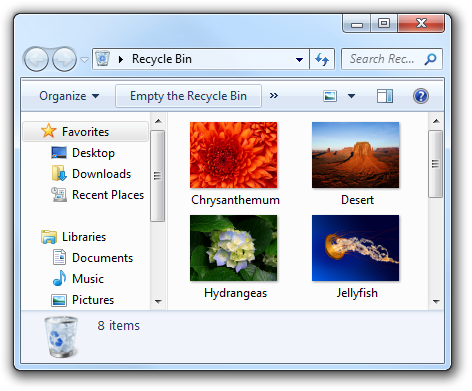Click the search magnifier icon
Image resolution: width=472 pixels, height=391 pixels.
coord(431,59)
